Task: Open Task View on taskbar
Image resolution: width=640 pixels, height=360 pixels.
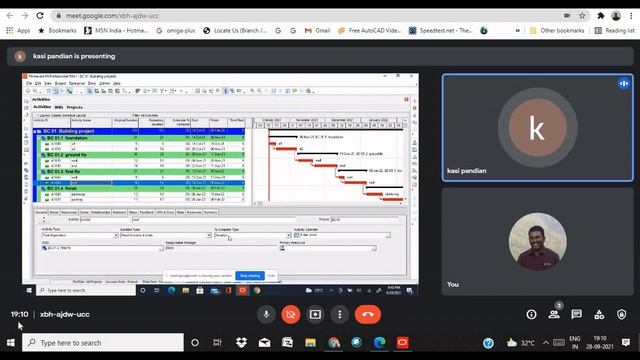Action: click(217, 342)
